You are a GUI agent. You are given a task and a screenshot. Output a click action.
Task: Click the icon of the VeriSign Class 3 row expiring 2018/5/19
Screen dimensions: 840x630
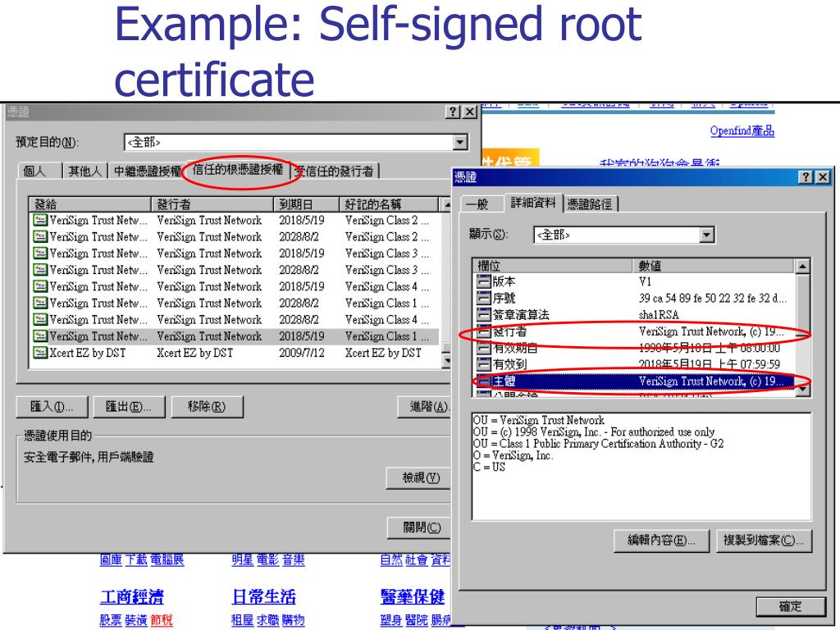tap(40, 253)
